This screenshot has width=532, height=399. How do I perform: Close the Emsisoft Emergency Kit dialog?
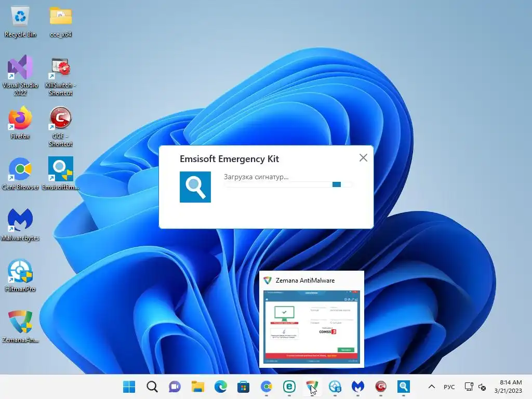pyautogui.click(x=363, y=158)
